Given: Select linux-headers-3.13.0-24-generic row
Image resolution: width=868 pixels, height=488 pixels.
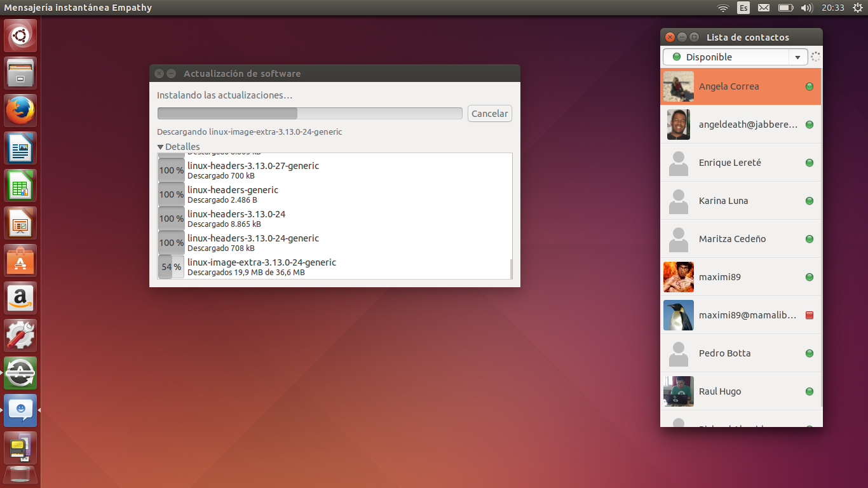Looking at the screenshot, I should (x=334, y=243).
